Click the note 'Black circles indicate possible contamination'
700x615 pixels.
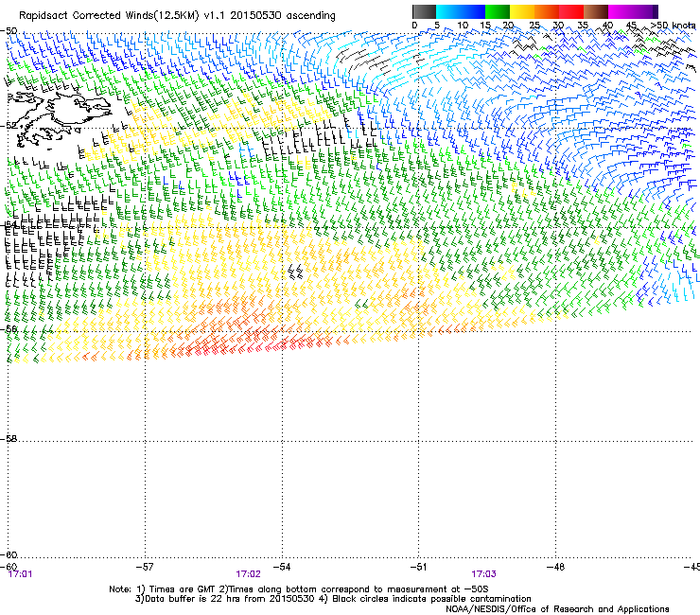(x=431, y=599)
